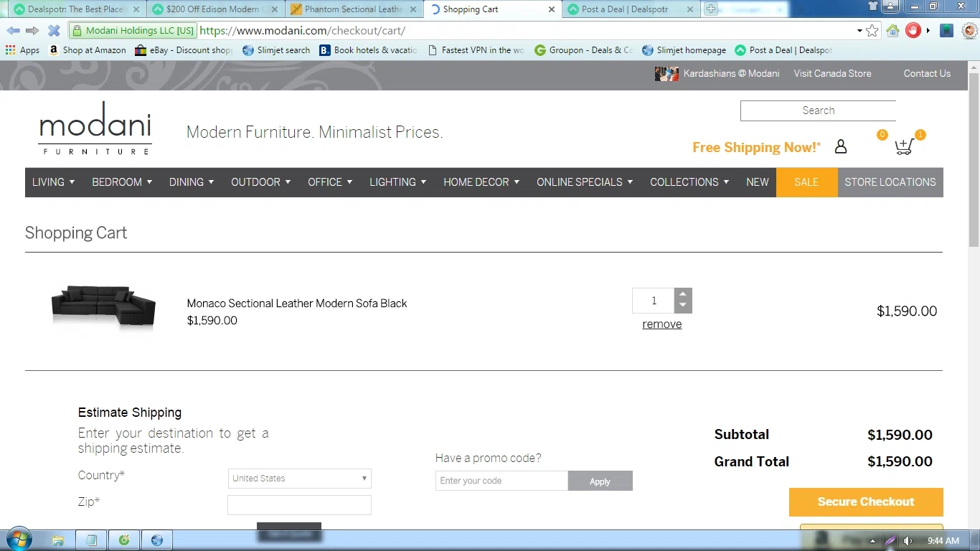The image size is (980, 551).
Task: Expand the LIVING menu
Action: point(53,182)
